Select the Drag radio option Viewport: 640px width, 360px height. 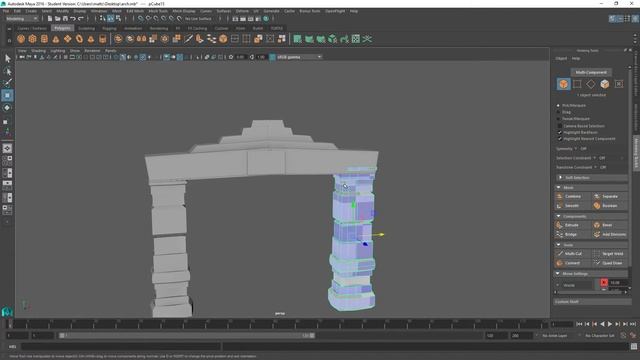click(x=558, y=112)
